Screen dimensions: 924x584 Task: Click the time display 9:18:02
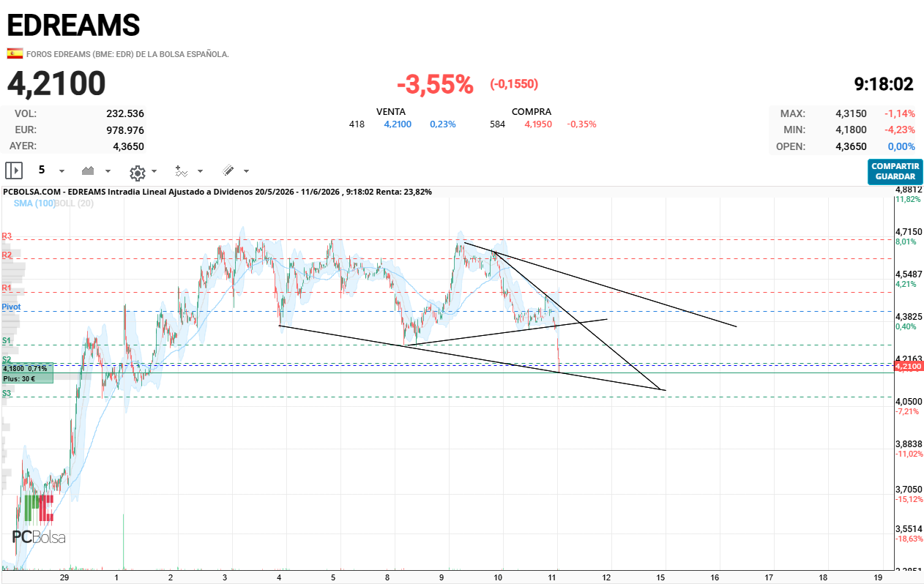coord(884,84)
